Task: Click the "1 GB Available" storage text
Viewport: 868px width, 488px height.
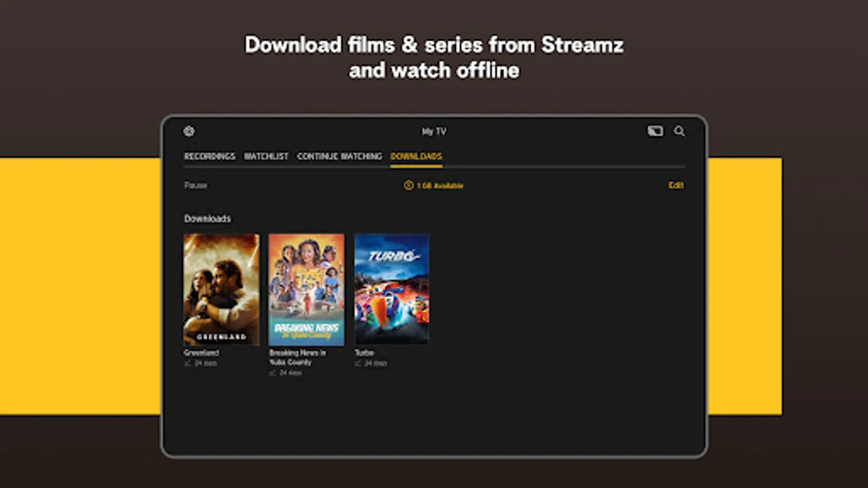Action: click(440, 185)
